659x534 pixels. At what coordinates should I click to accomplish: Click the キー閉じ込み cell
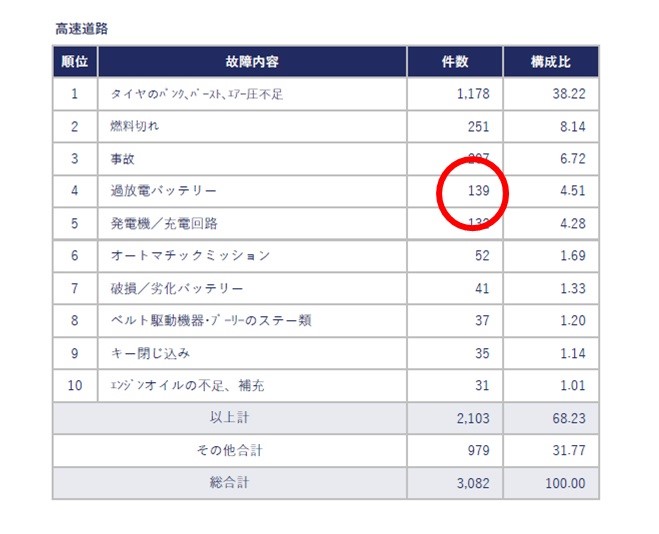tap(150, 353)
